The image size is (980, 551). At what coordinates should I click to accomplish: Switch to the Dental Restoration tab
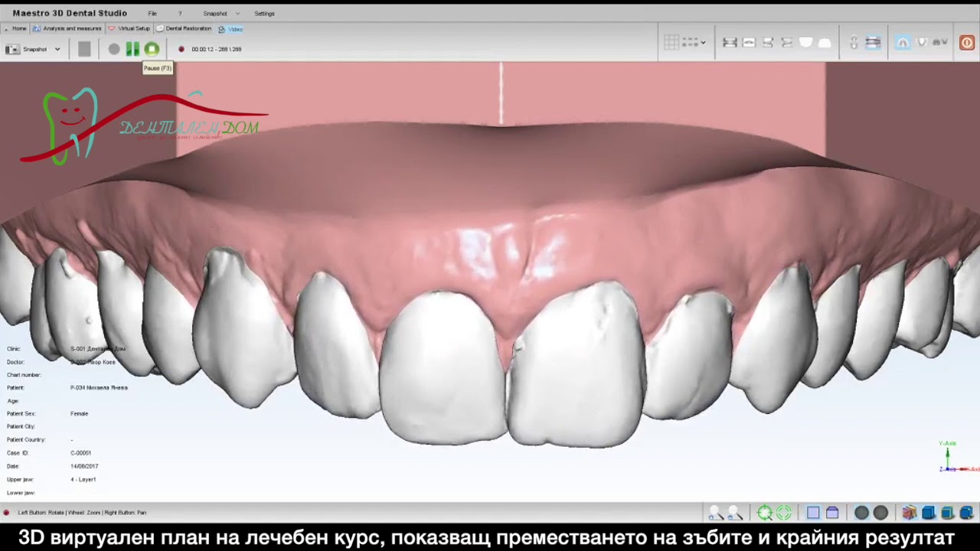(184, 29)
